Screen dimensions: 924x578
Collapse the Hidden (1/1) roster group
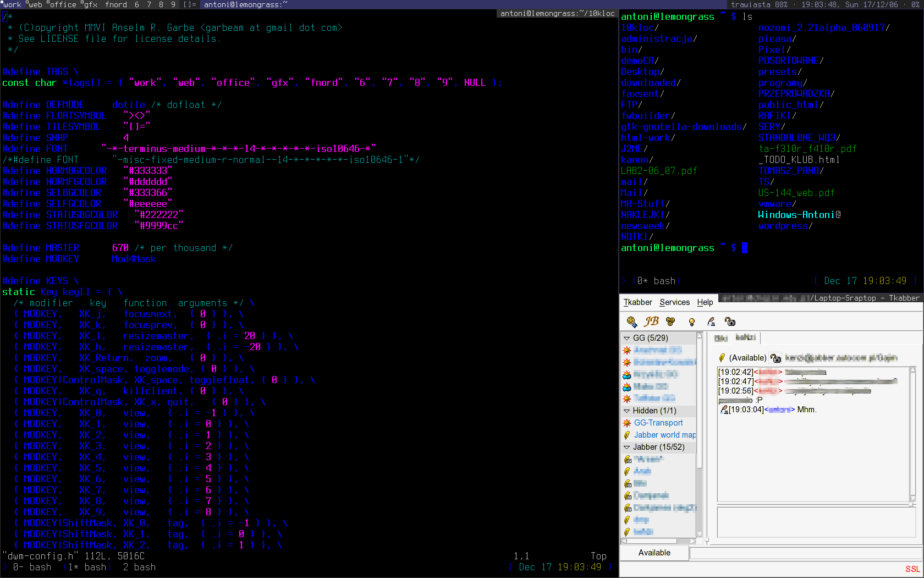click(626, 411)
